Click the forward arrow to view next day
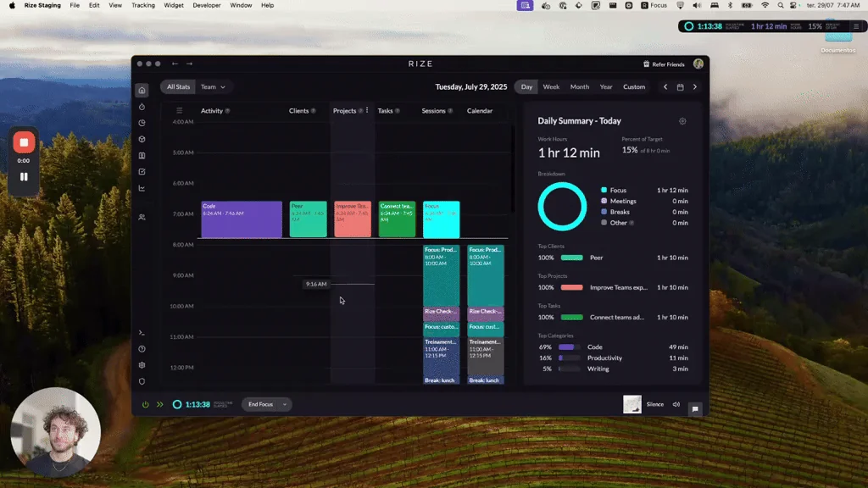868x488 pixels. click(695, 86)
